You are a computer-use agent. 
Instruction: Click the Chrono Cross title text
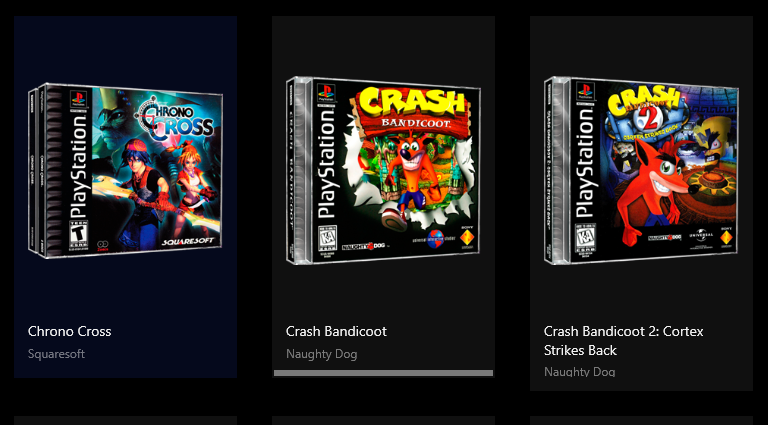pyautogui.click(x=70, y=331)
